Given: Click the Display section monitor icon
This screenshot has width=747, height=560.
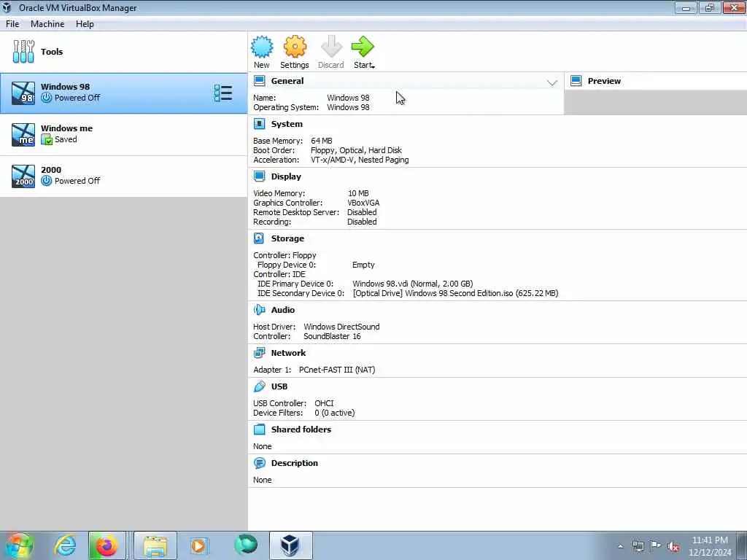Looking at the screenshot, I should 259,176.
